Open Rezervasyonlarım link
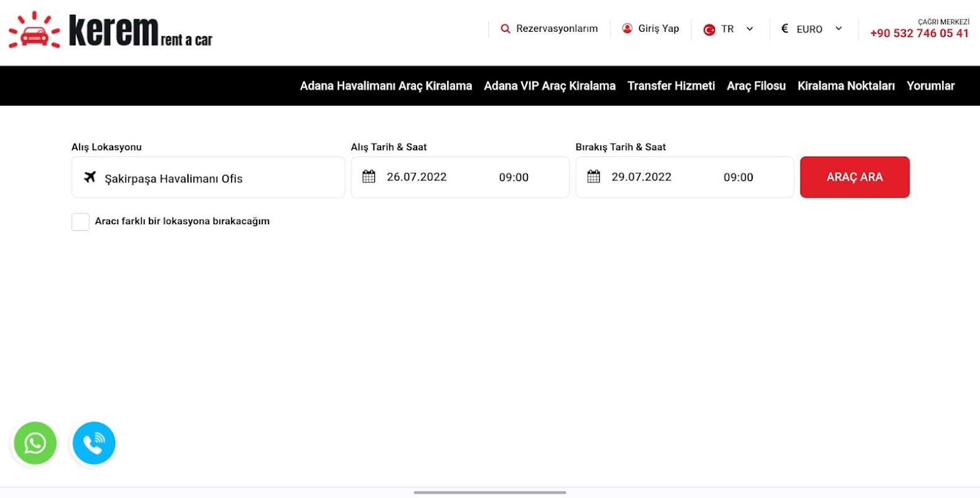 pyautogui.click(x=557, y=29)
